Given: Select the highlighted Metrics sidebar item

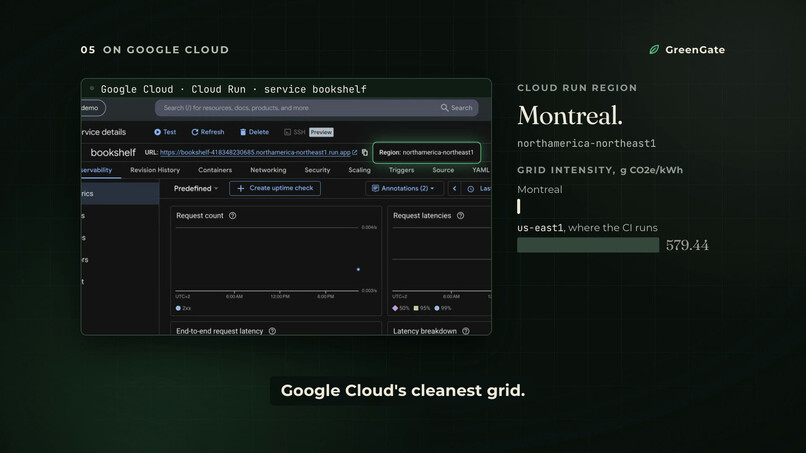Looking at the screenshot, I should 120,194.
